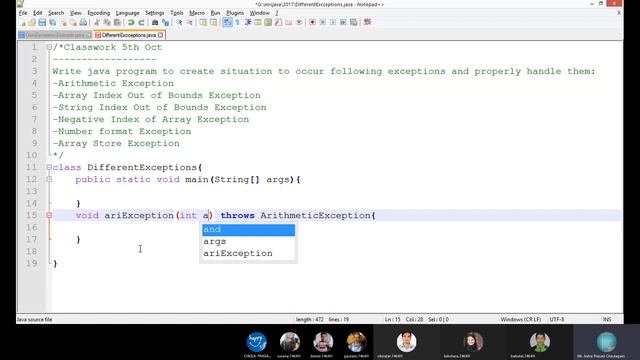Click the 'UTF-8' encoding status entry

click(557, 319)
